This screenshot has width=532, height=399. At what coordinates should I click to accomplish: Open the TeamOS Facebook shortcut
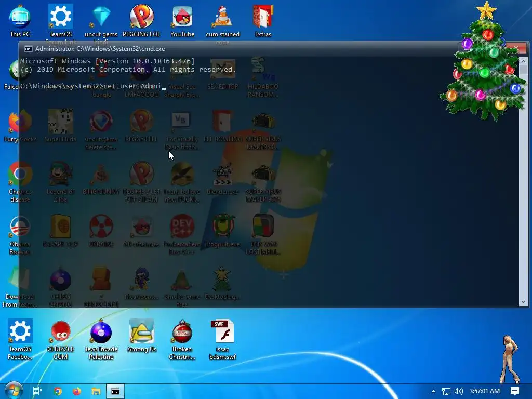(x=20, y=339)
